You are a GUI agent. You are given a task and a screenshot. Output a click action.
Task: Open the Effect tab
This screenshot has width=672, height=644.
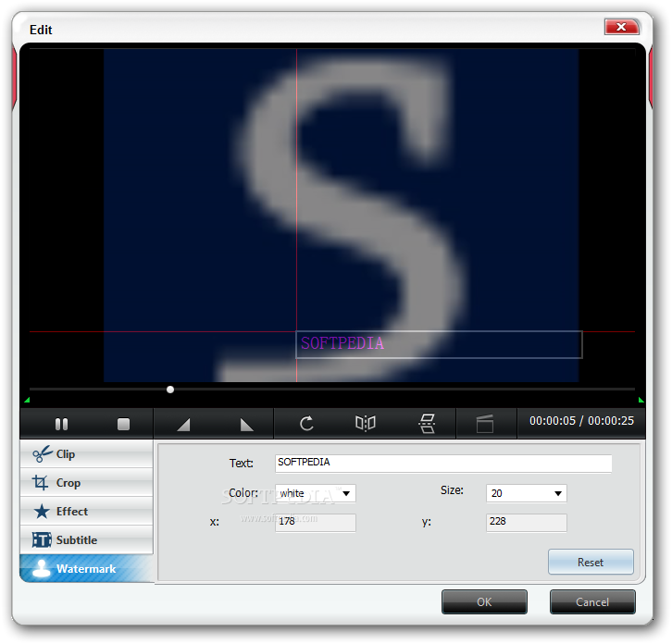(86, 511)
